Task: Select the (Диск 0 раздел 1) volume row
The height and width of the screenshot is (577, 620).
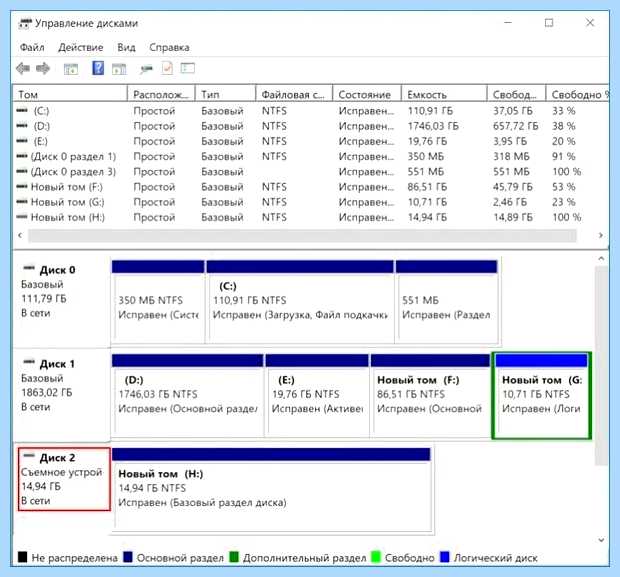Action: (x=311, y=157)
